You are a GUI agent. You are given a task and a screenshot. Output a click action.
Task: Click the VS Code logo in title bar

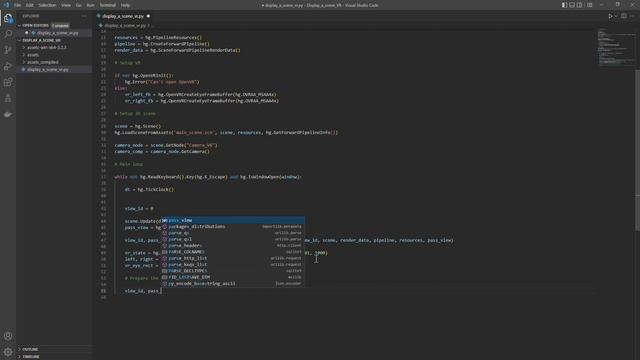tap(6, 5)
